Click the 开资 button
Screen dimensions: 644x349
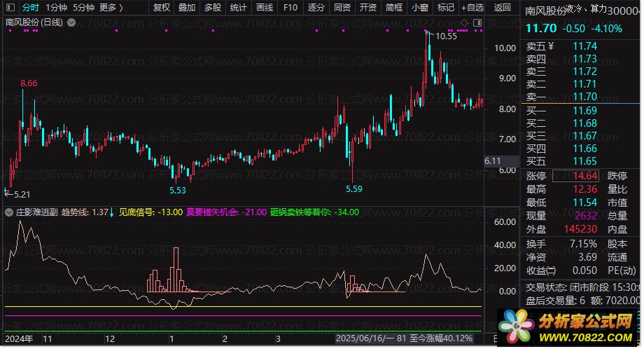(x=368, y=8)
